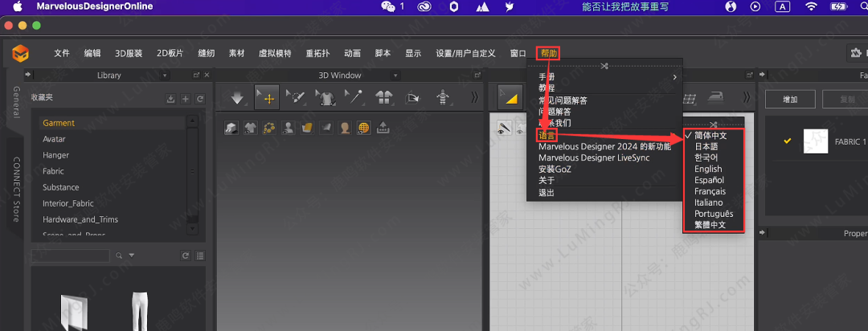Toggle the seamline visibility eye icon in 2D window

504,128
